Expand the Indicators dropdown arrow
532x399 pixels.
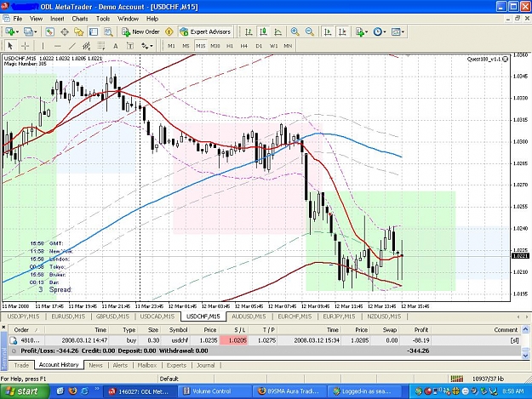[366, 32]
